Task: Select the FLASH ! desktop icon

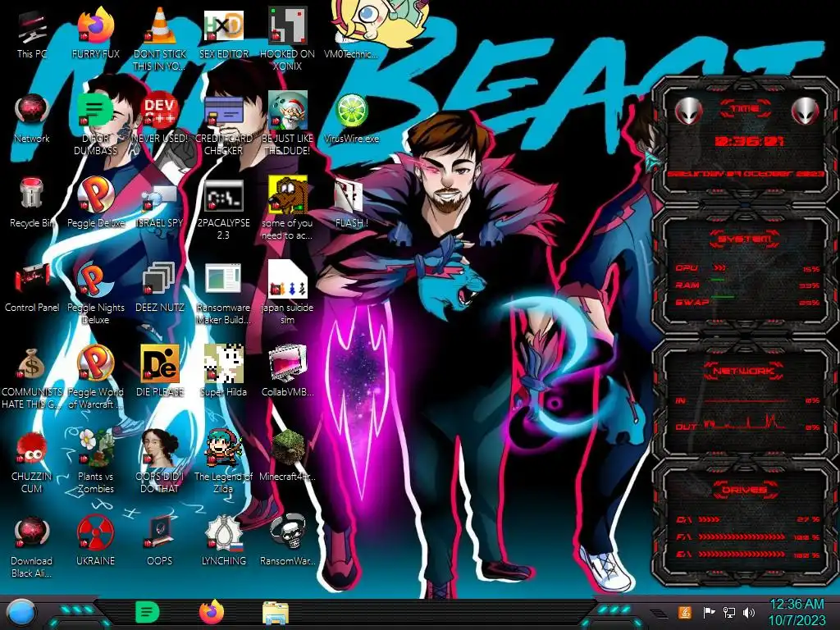Action: 349,196
